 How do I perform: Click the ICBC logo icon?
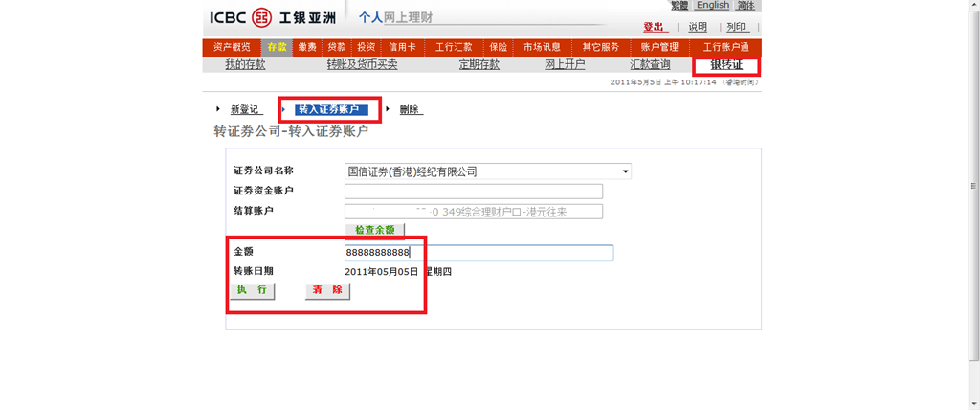point(261,17)
